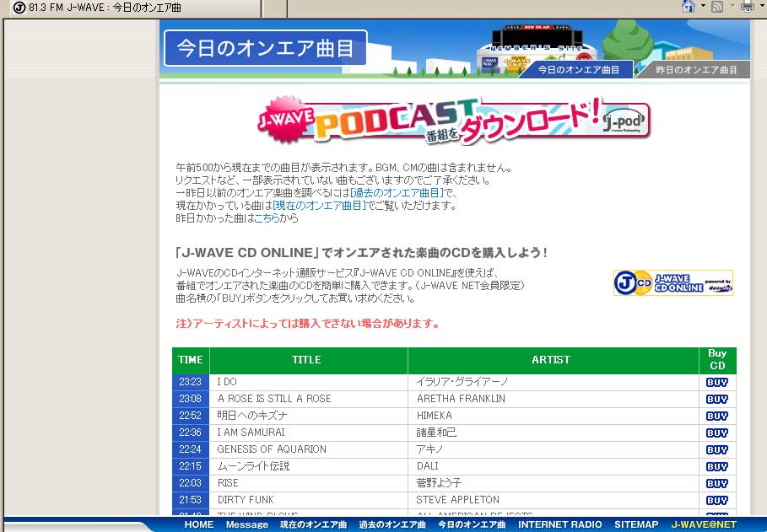Image resolution: width=767 pixels, height=532 pixels.
Task: Click artist STEVE APPLETON
Action: (458, 500)
